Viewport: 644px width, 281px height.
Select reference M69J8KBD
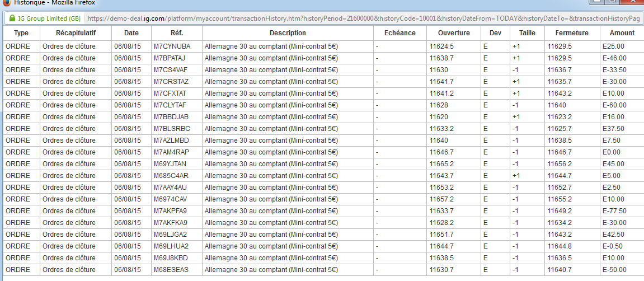(x=170, y=259)
